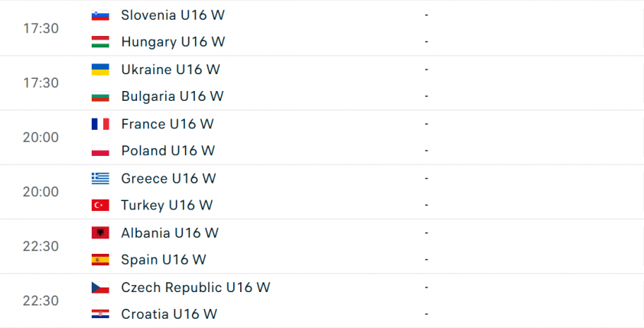Open the 20:00 France vs Poland match
The image size is (644, 328).
coord(322,137)
